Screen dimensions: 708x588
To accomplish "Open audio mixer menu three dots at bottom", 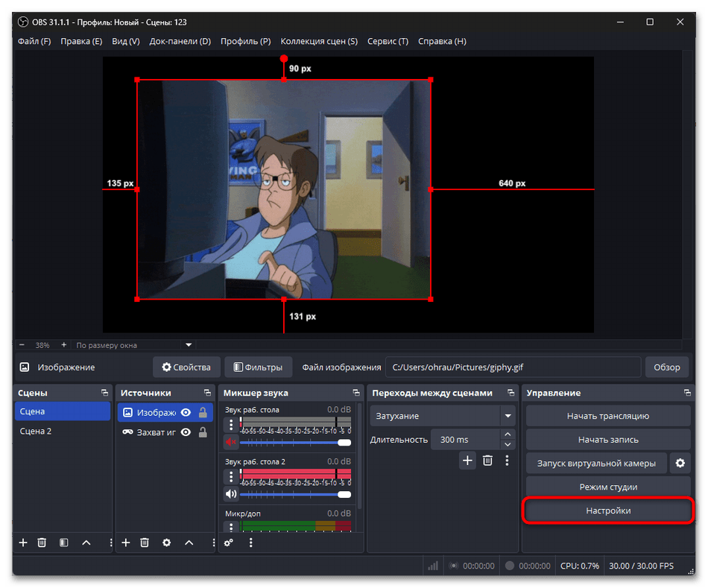I will coord(250,543).
